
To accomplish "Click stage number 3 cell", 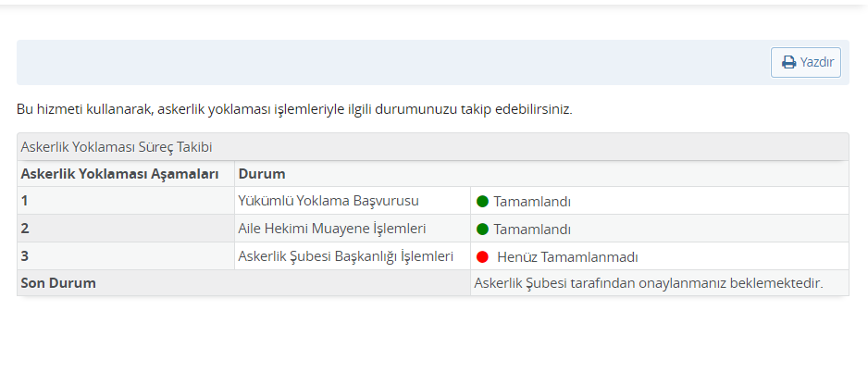I will coord(126,256).
